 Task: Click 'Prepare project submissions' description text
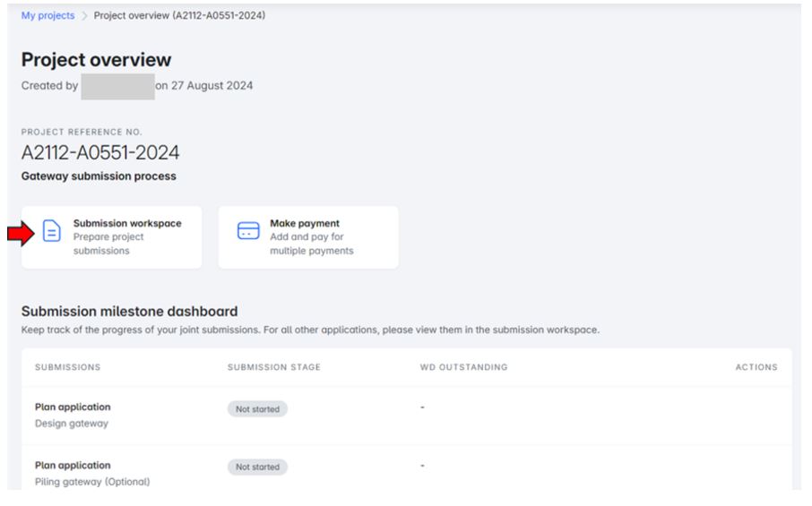[x=108, y=244]
